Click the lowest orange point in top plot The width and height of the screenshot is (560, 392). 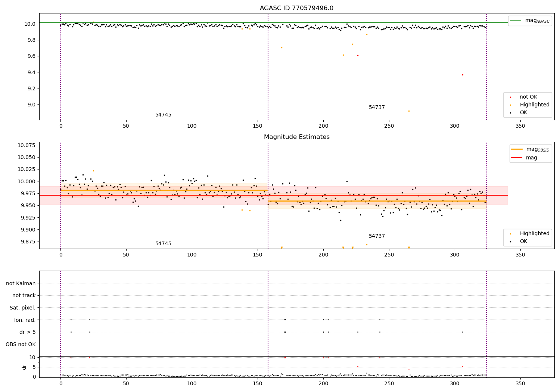click(x=409, y=111)
